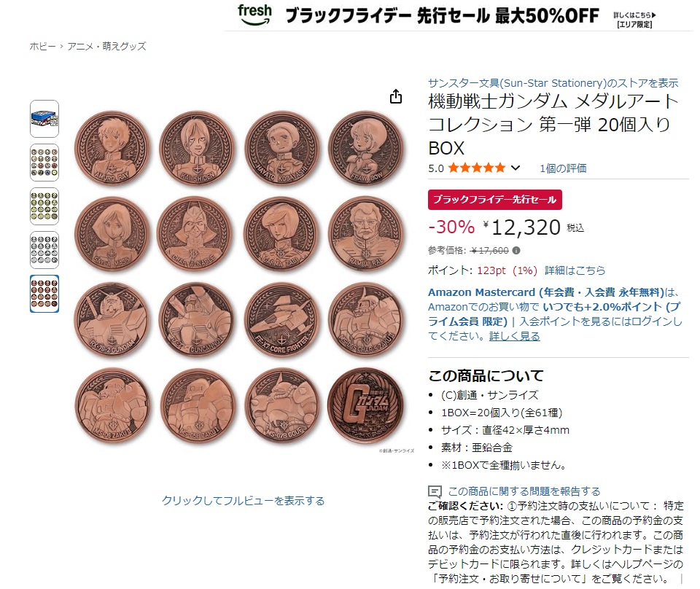Image resolution: width=700 pixels, height=589 pixels.
Task: Select the first thumbnail showing the box
Action: pyautogui.click(x=44, y=119)
